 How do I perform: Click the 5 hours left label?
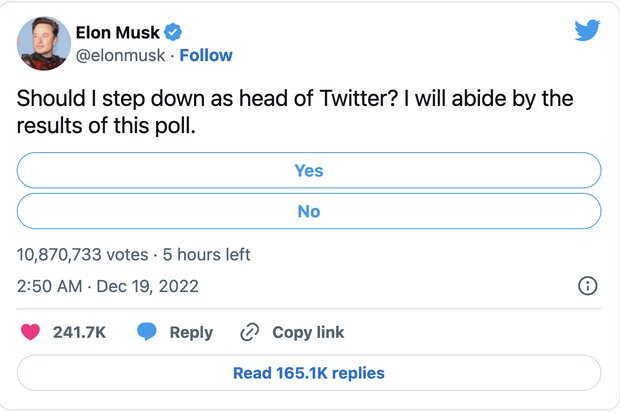click(207, 255)
